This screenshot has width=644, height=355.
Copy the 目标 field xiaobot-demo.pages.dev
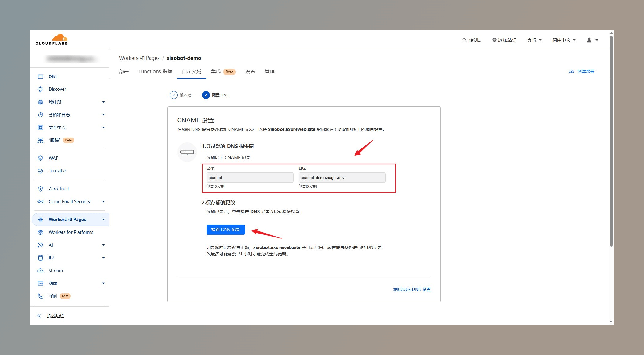(342, 178)
